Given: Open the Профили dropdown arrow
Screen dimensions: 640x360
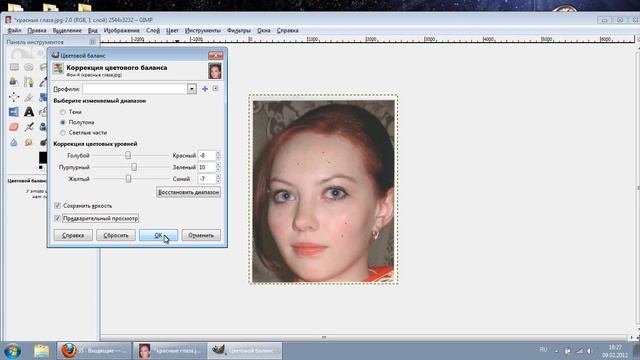Looking at the screenshot, I should [x=191, y=89].
